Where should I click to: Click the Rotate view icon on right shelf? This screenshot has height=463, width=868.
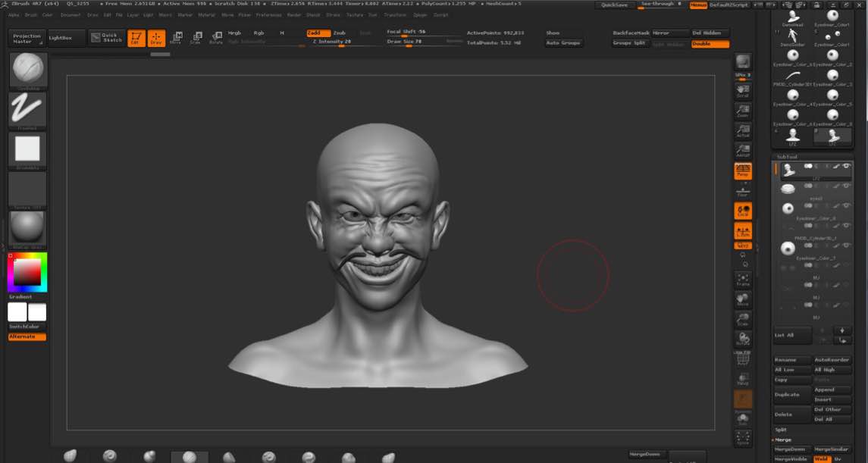point(743,339)
